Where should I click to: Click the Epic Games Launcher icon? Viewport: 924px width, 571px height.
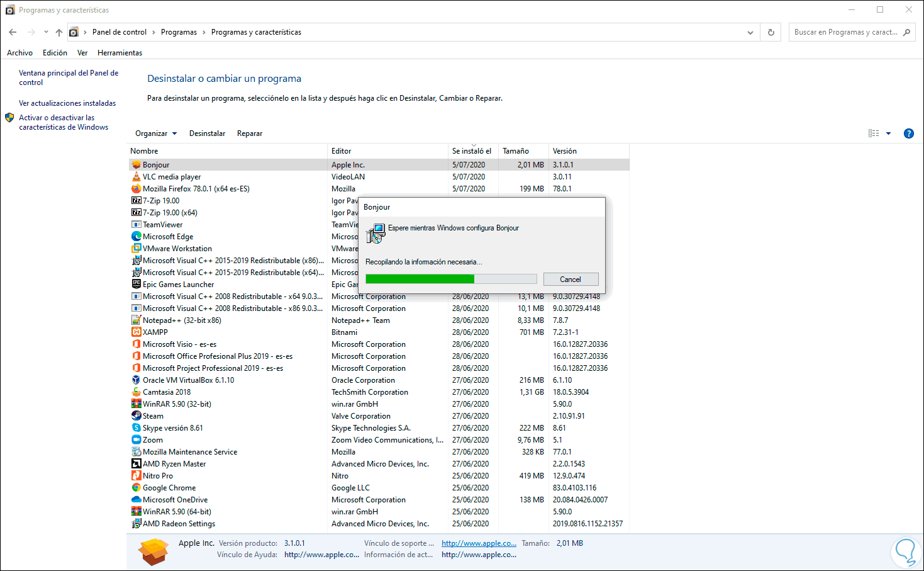click(136, 285)
